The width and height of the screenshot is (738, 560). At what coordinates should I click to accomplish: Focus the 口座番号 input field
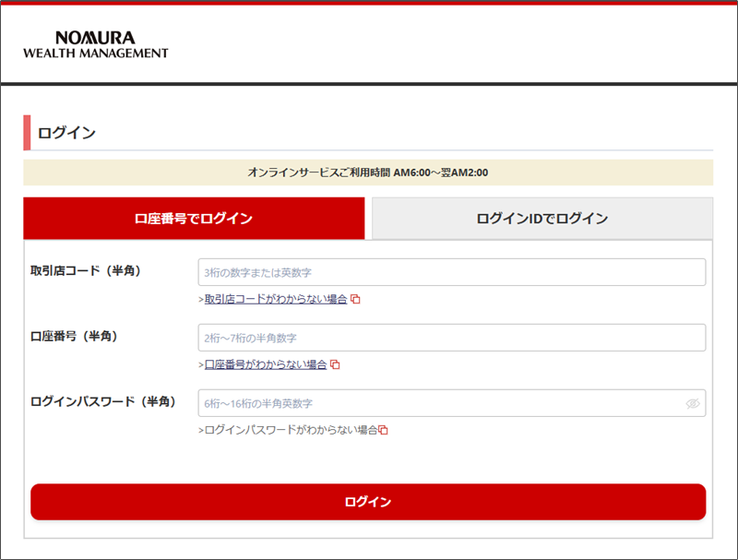click(x=452, y=338)
